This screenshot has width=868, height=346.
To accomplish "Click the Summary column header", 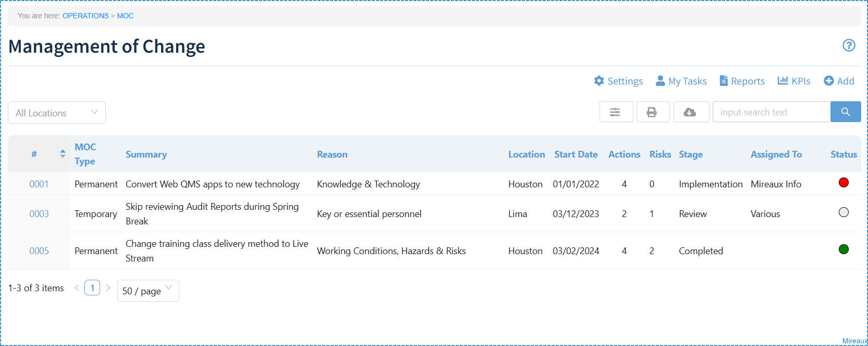I will [146, 154].
